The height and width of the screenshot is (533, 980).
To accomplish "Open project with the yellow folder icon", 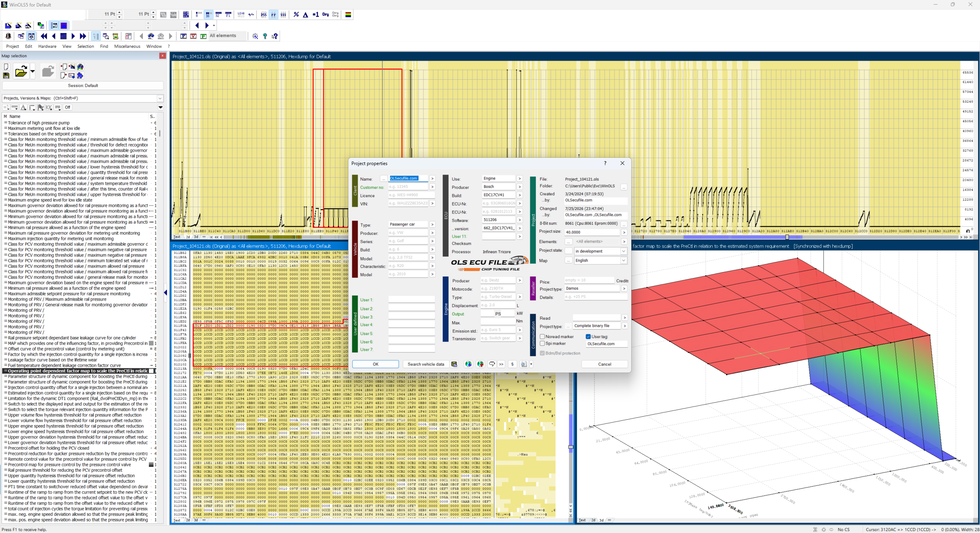I will pos(21,71).
